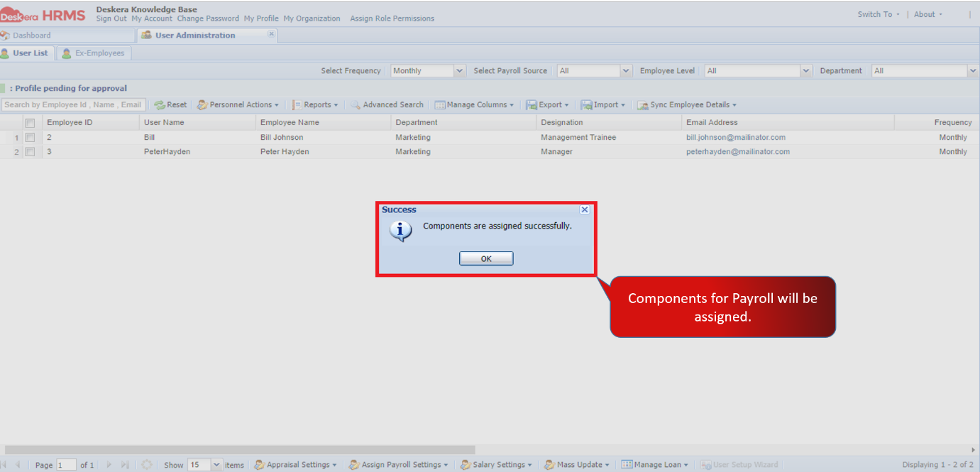Viewport: 980px width, 472px height.
Task: Open the My Profile link
Action: pos(261,18)
